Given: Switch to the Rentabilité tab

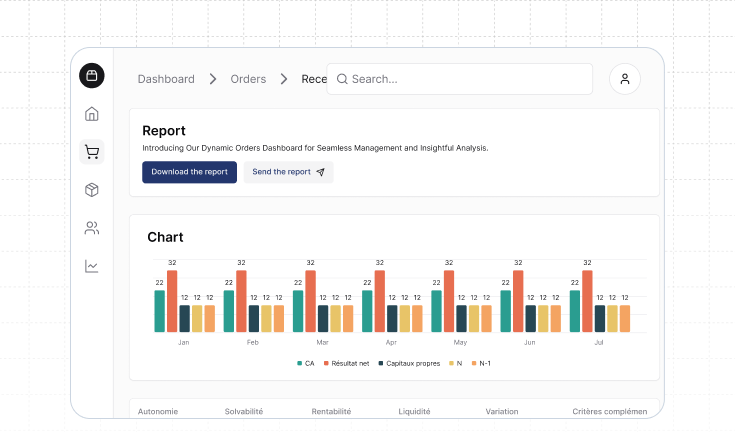Looking at the screenshot, I should click(x=331, y=411).
